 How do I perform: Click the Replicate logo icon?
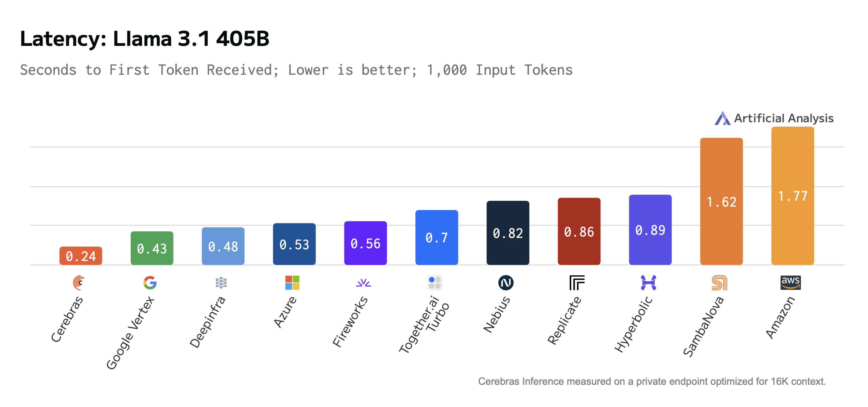577,282
